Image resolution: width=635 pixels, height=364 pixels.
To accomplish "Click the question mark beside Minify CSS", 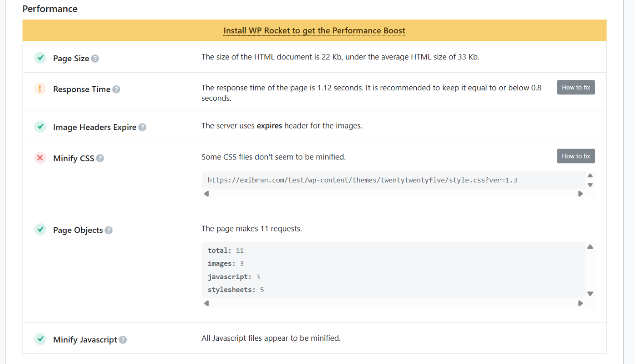I will (x=100, y=158).
